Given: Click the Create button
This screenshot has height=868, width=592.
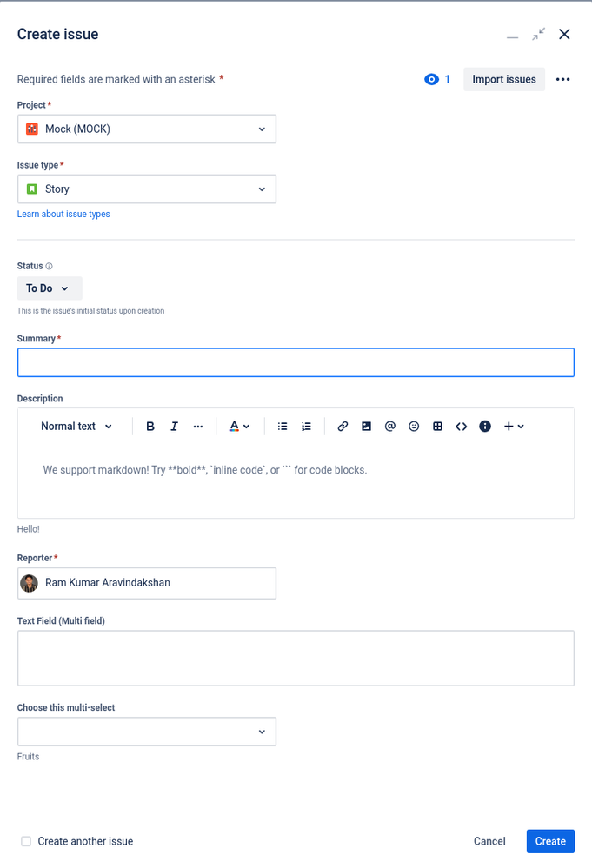Looking at the screenshot, I should 550,841.
